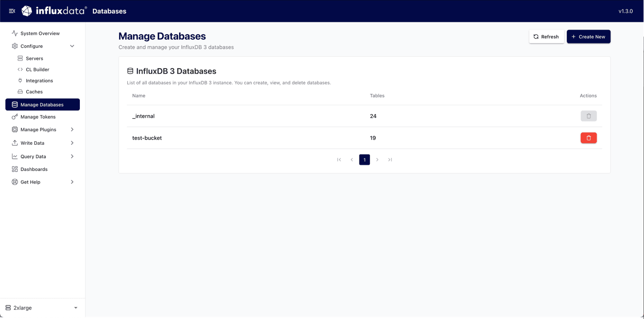Refresh the databases list
The width and height of the screenshot is (644, 319).
546,37
